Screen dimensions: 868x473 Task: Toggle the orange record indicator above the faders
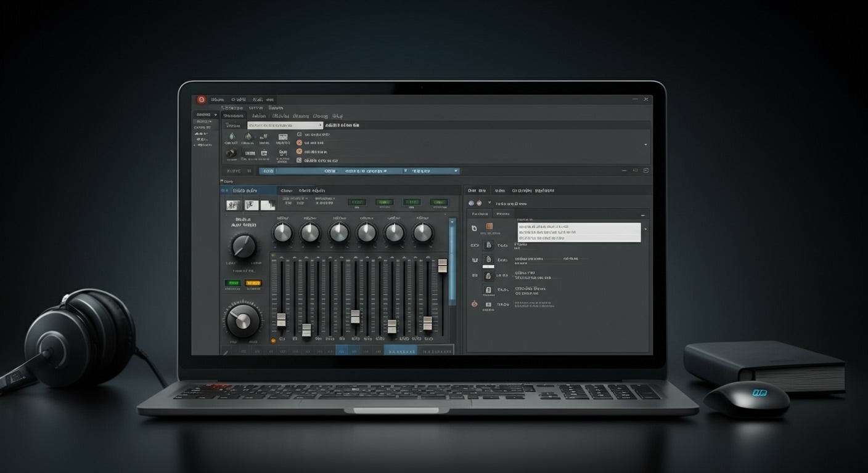coord(272,255)
